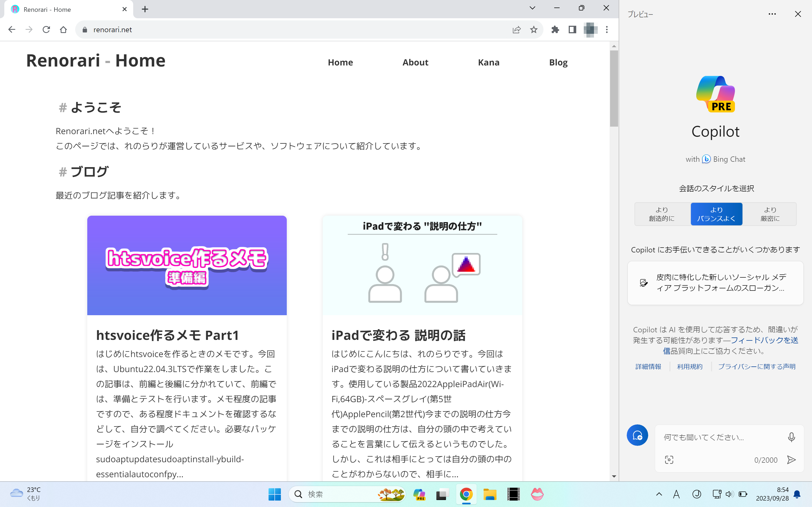Click the send arrow in Copilot chat
The height and width of the screenshot is (507, 812).
tap(791, 460)
